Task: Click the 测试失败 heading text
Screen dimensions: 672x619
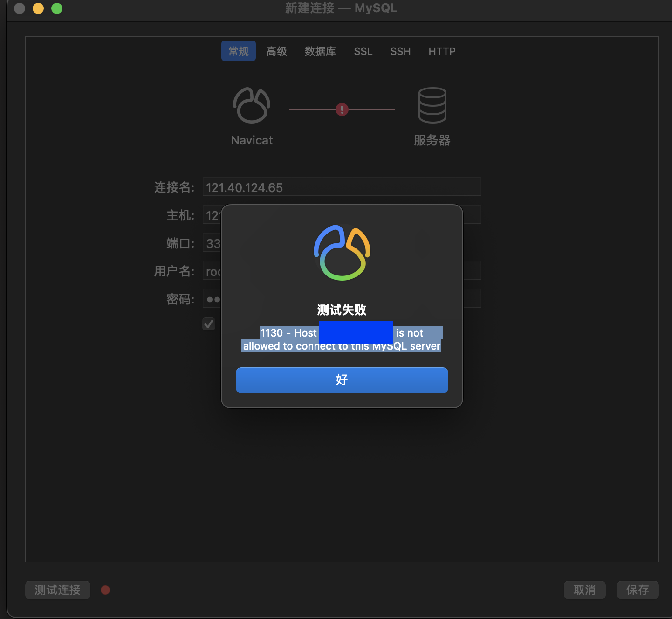Action: pyautogui.click(x=342, y=310)
